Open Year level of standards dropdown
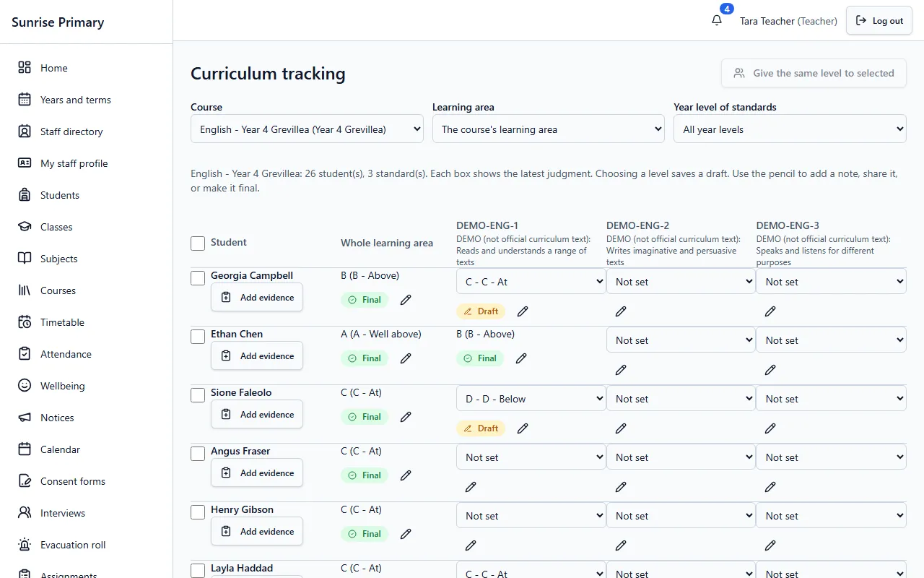Screen dimensions: 924x578 point(790,129)
